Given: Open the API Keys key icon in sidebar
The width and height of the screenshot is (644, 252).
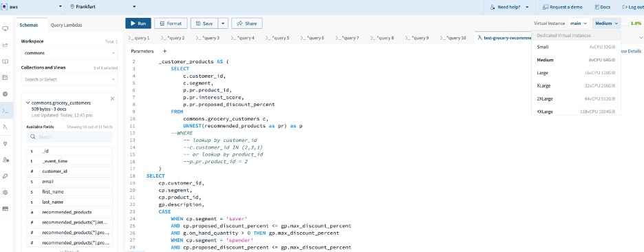Looking at the screenshot, I should coord(6,176).
